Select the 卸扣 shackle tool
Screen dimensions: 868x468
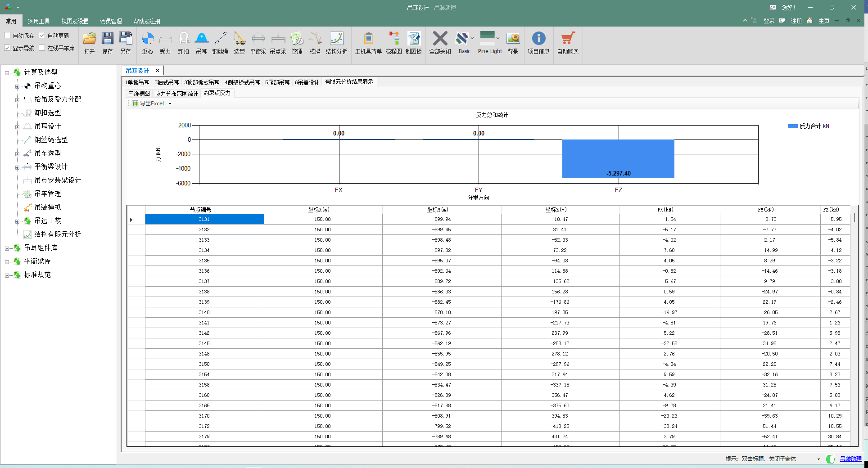[x=184, y=43]
